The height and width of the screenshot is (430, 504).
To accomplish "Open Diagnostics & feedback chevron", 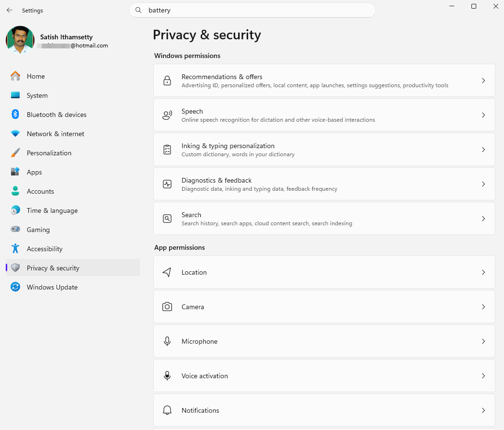I will (x=483, y=184).
